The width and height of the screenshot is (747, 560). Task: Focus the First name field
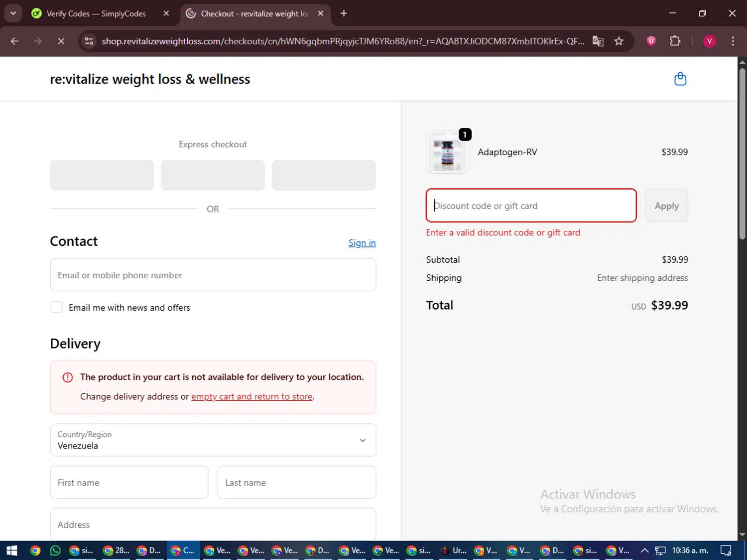point(129,482)
